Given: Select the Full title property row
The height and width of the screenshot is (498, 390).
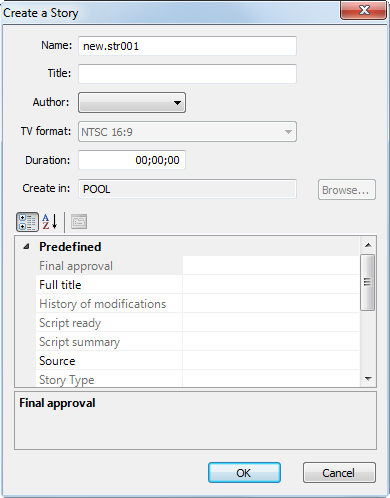Looking at the screenshot, I should click(x=197, y=285).
